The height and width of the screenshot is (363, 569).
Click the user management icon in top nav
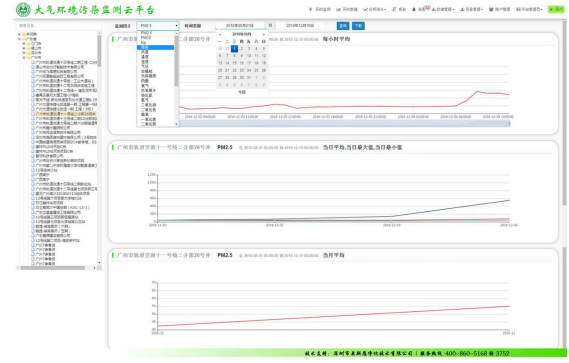pos(491,9)
